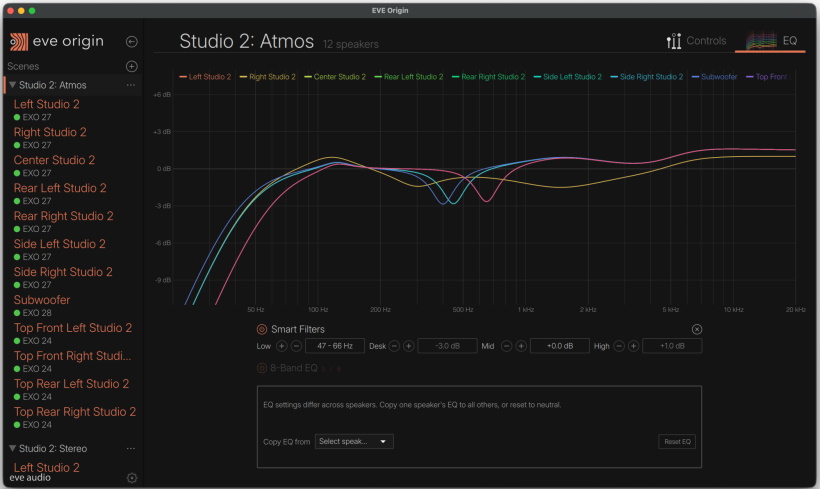The height and width of the screenshot is (489, 820).
Task: Open settings with the gear icon
Action: tap(132, 477)
